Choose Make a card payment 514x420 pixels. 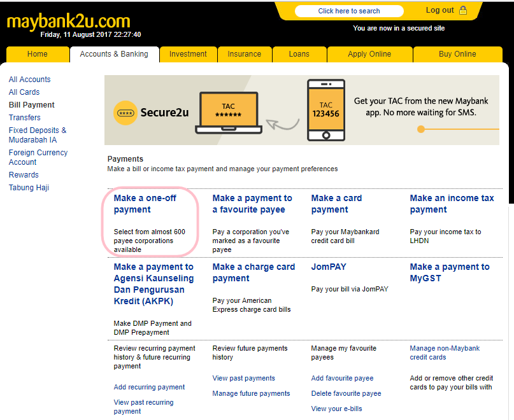pyautogui.click(x=336, y=204)
